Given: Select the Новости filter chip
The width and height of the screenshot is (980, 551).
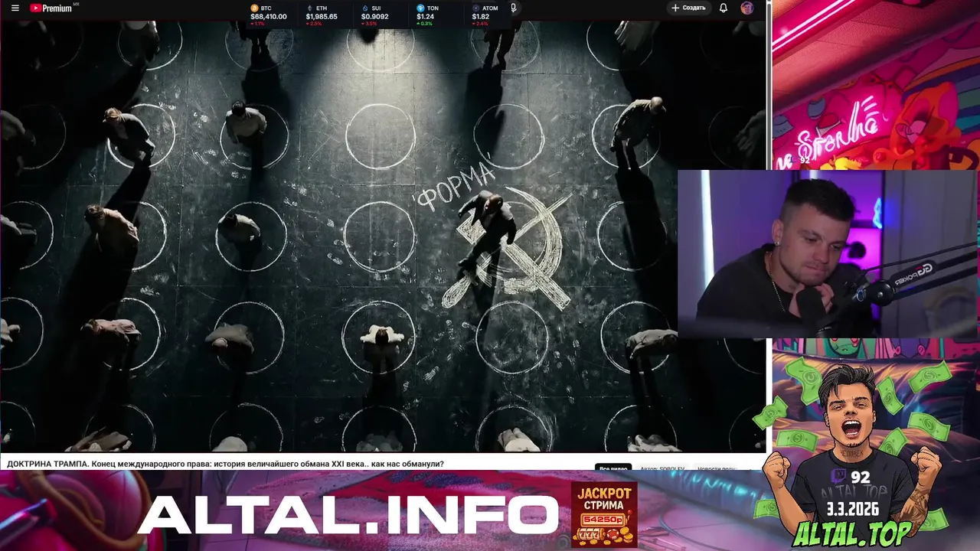Looking at the screenshot, I should point(716,468).
